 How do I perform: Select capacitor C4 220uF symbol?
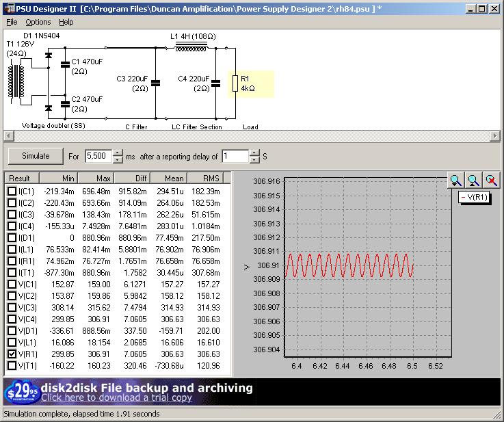[x=216, y=83]
